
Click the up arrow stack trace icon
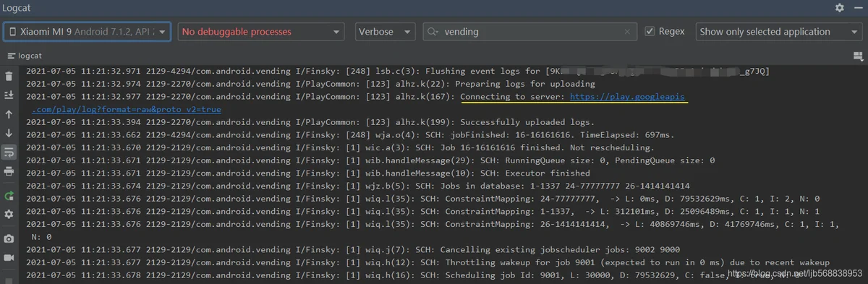click(9, 114)
